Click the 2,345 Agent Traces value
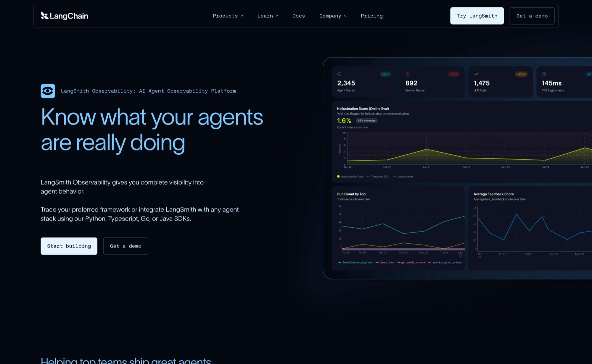 tap(346, 83)
